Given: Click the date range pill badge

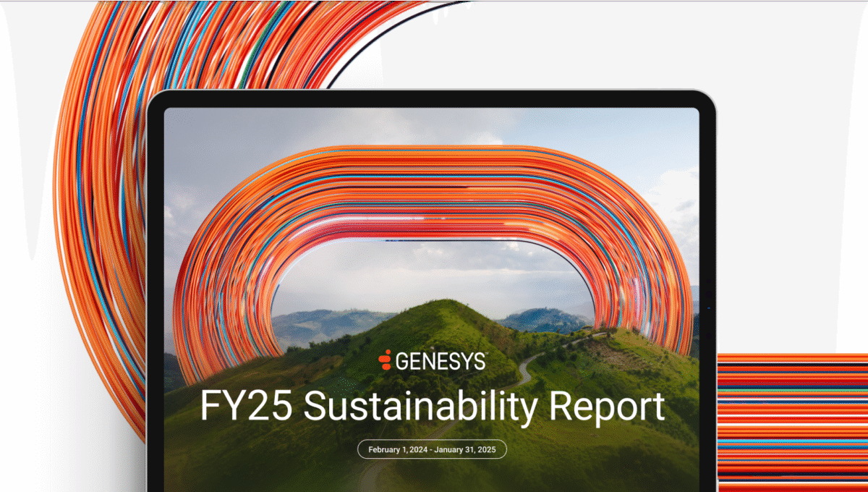Looking at the screenshot, I should [x=432, y=449].
